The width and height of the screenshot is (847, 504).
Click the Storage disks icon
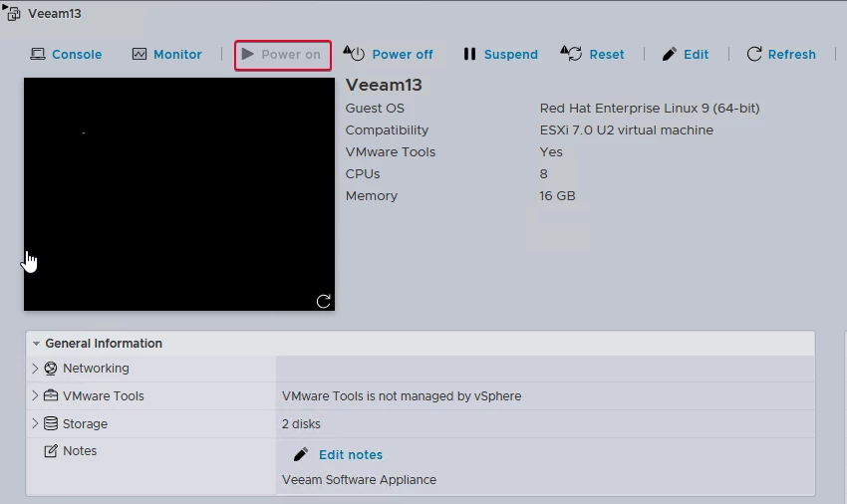(x=51, y=423)
